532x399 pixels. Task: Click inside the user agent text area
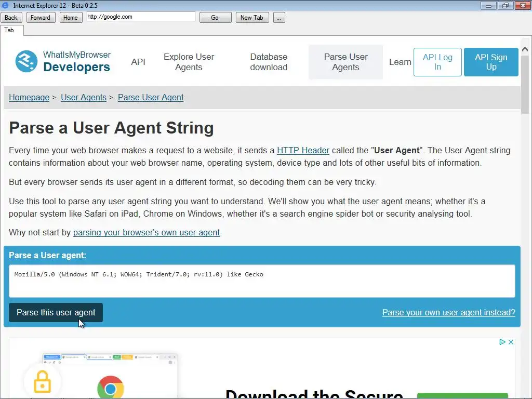[x=262, y=281]
